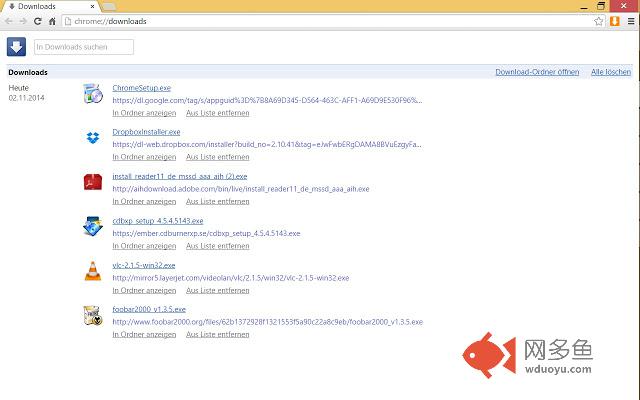Click the Adobe Reader installer icon
Viewport: 640px width, 400px height.
(x=93, y=182)
